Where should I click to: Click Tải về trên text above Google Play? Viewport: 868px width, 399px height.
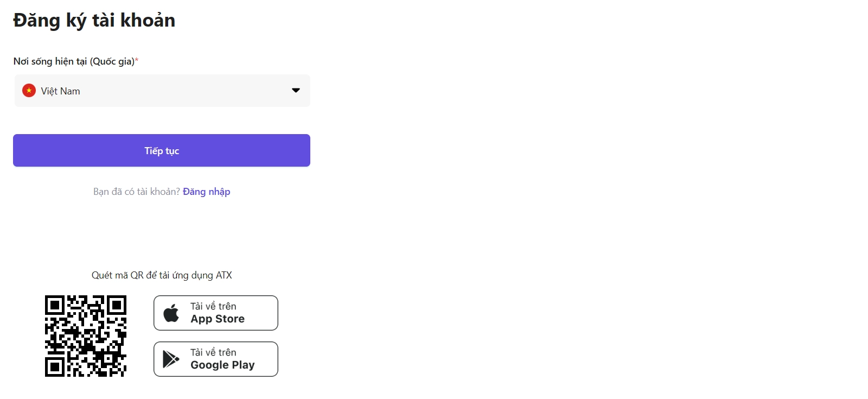coord(213,352)
